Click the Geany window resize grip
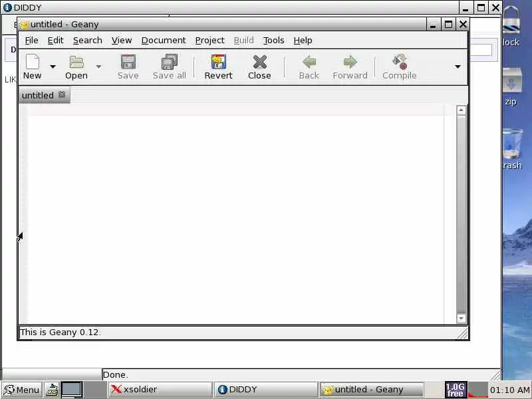 pos(462,334)
